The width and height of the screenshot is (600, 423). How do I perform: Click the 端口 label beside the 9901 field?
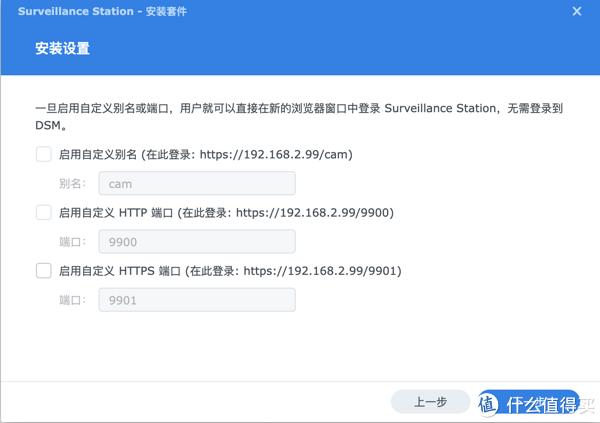click(73, 300)
